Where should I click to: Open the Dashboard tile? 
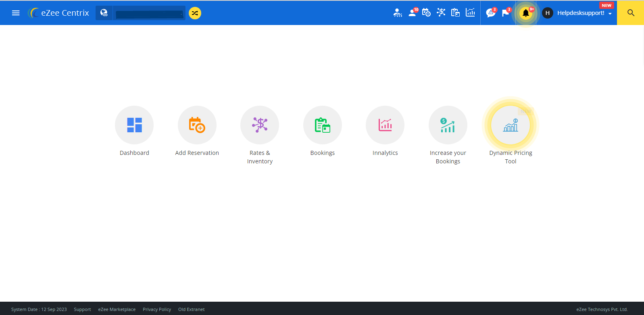[134, 125]
